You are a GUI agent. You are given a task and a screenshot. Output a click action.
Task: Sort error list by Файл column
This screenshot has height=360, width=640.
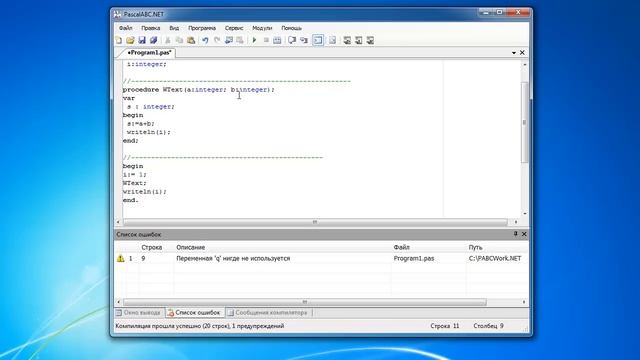[402, 247]
